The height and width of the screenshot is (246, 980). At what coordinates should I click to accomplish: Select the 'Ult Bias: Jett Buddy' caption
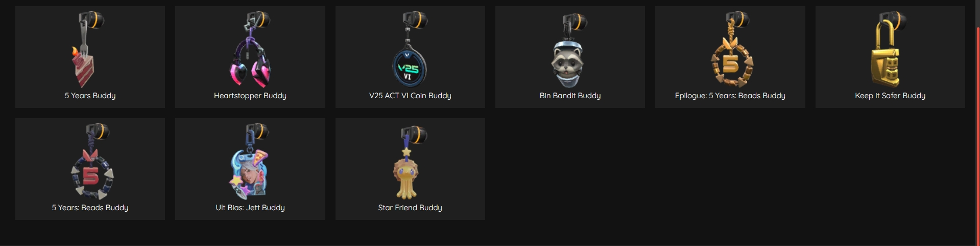click(250, 208)
